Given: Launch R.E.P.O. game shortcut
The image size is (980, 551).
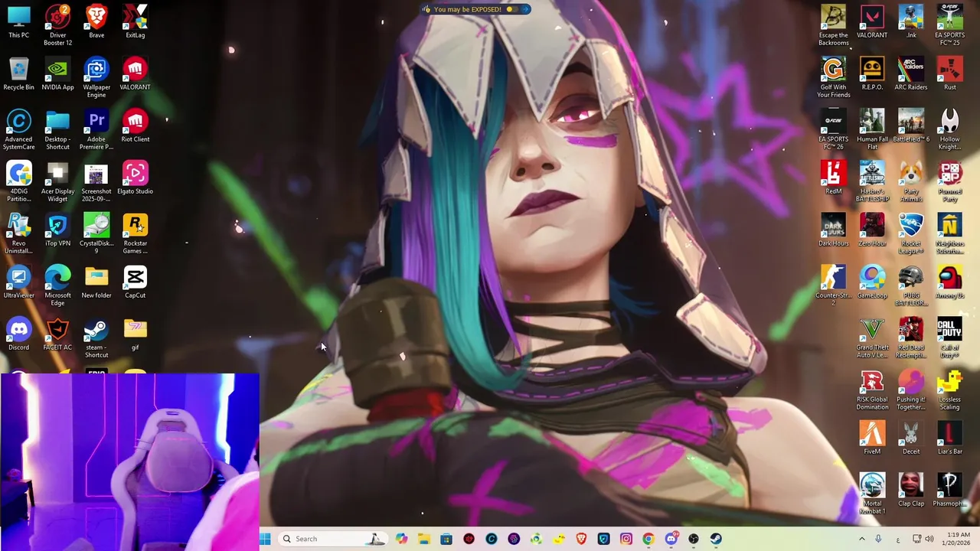Looking at the screenshot, I should 872,73.
